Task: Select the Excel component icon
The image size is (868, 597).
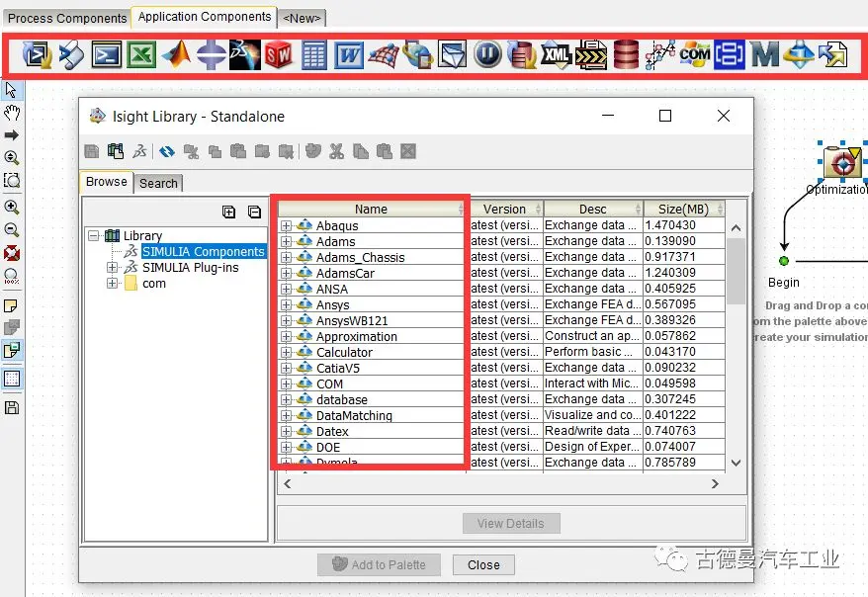Action: point(141,54)
